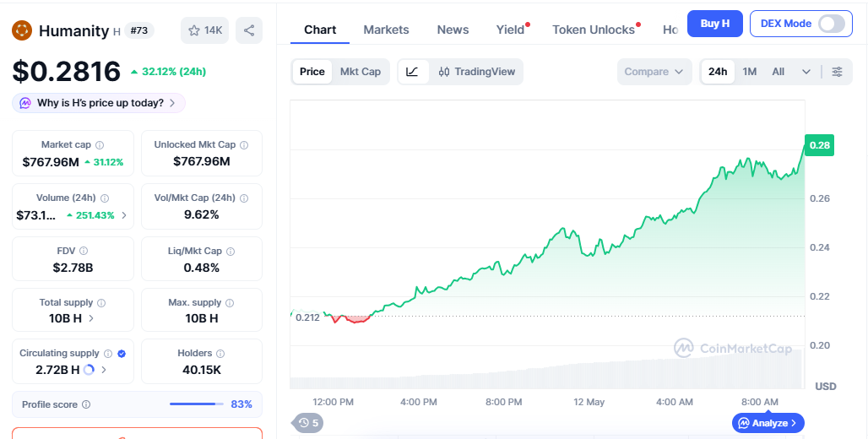Click the Buy H button

714,24
